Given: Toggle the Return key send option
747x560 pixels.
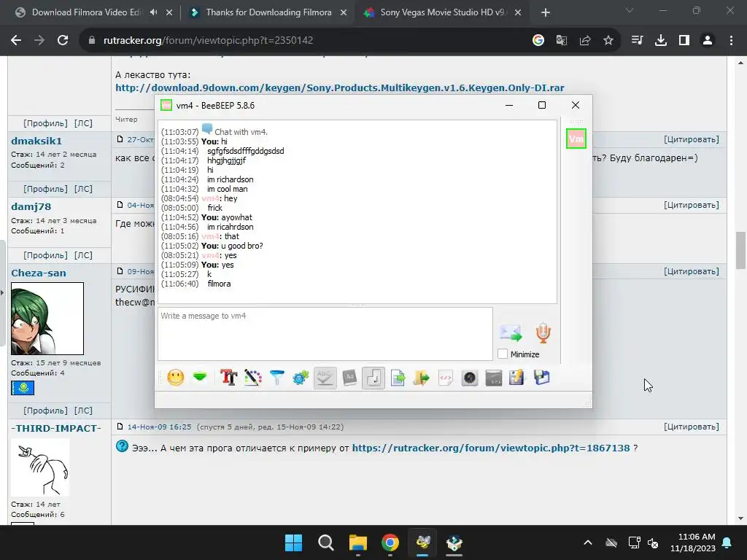Looking at the screenshot, I should 373,378.
